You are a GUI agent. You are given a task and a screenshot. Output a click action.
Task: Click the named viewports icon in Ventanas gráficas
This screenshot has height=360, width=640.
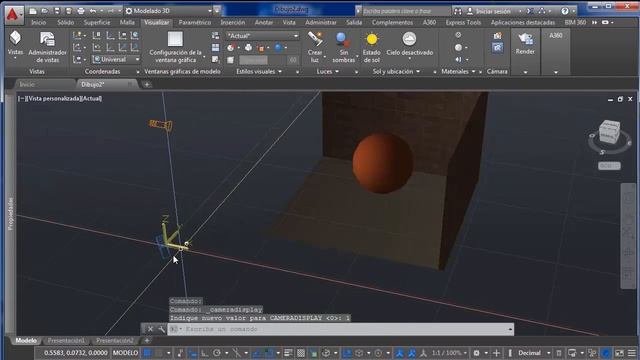pyautogui.click(x=216, y=36)
